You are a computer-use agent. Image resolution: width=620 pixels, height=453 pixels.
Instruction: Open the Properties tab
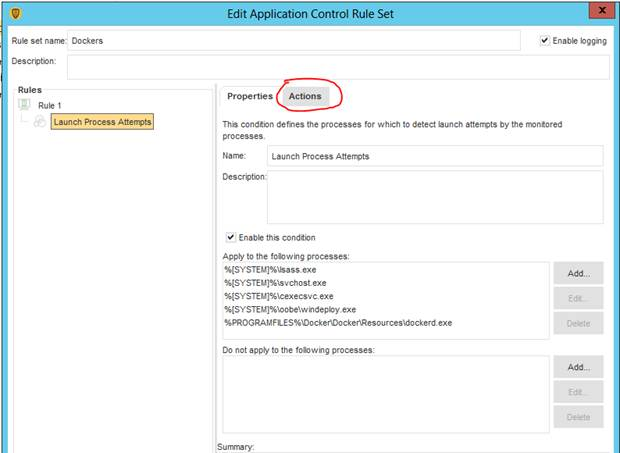click(x=250, y=96)
